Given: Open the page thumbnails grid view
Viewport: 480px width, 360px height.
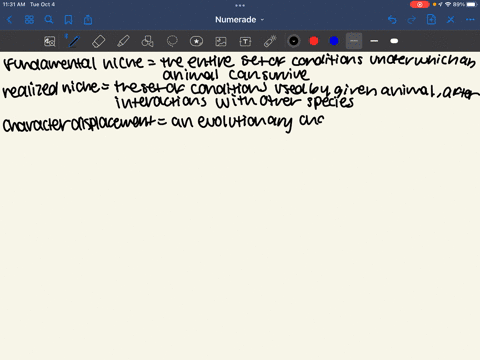Looking at the screenshot, I should (29, 20).
